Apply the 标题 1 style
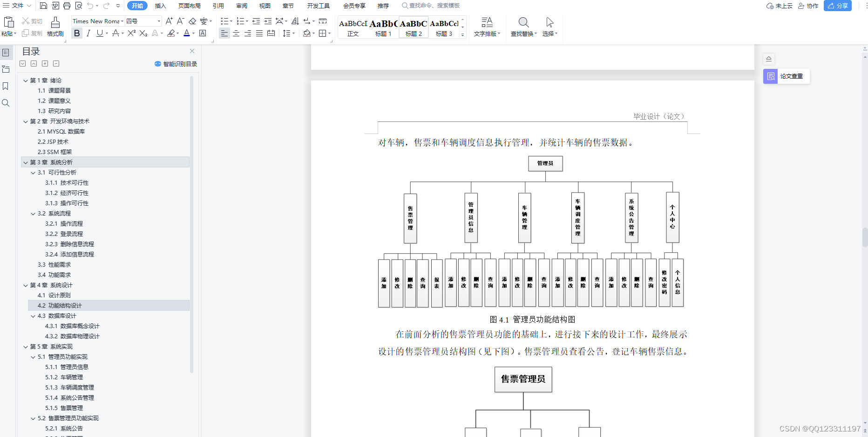 [383, 27]
